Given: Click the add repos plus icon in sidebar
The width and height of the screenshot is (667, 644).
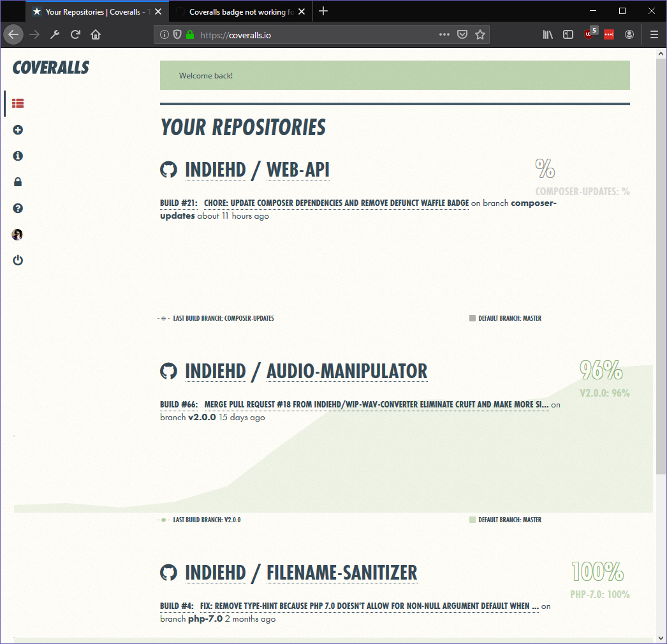Looking at the screenshot, I should [18, 129].
